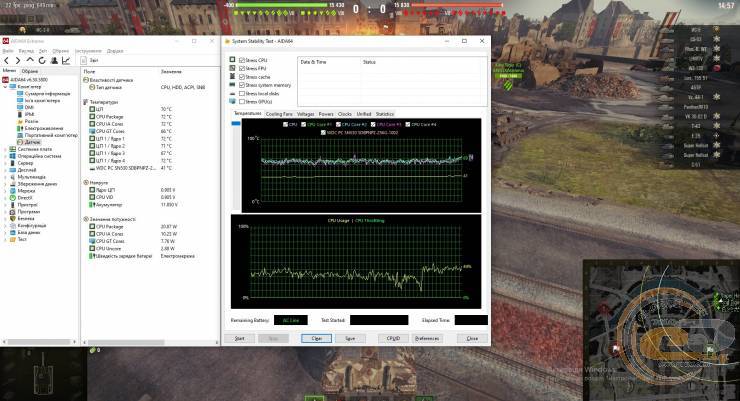Select the Датчик sensor icon in tree
The height and width of the screenshot is (401, 740).
[20, 142]
